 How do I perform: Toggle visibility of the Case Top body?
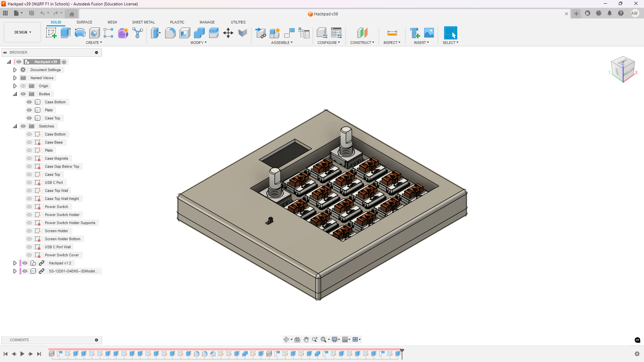[x=29, y=118]
